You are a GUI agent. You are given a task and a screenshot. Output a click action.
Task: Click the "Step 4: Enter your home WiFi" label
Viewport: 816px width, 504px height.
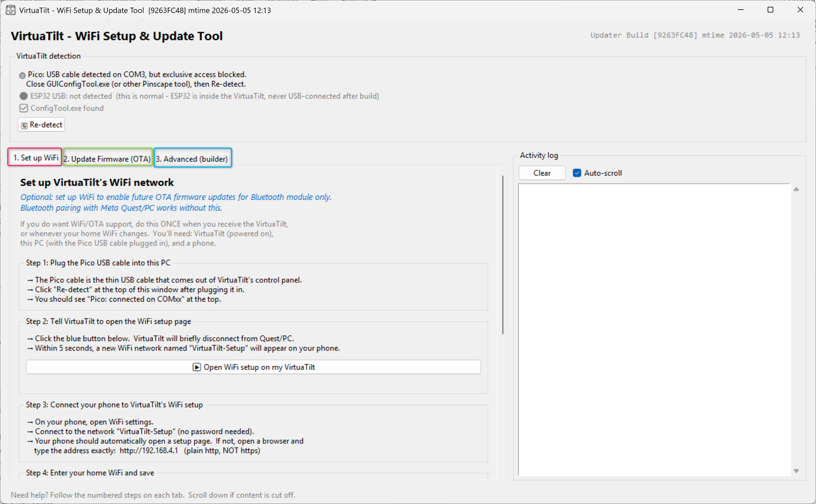pos(90,473)
